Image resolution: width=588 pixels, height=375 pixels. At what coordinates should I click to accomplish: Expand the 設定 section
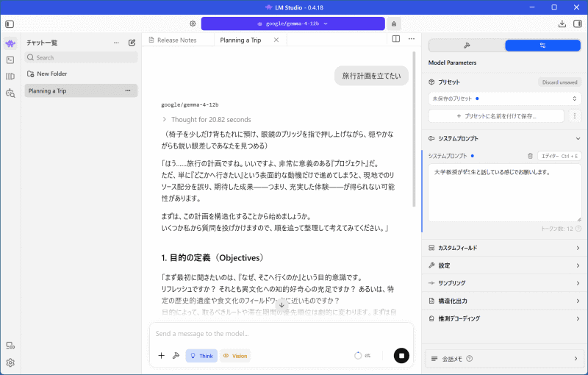(x=504, y=265)
